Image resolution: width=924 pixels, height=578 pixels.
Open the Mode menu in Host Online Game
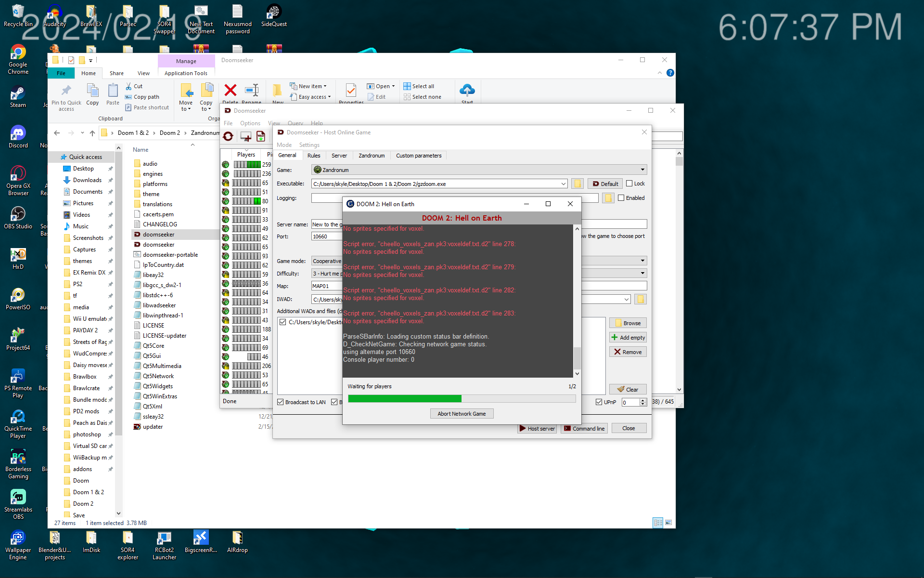click(284, 145)
